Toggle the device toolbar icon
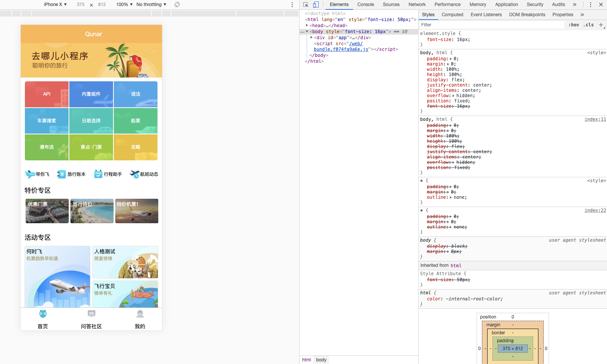Image resolution: width=607 pixels, height=364 pixels. pyautogui.click(x=316, y=5)
